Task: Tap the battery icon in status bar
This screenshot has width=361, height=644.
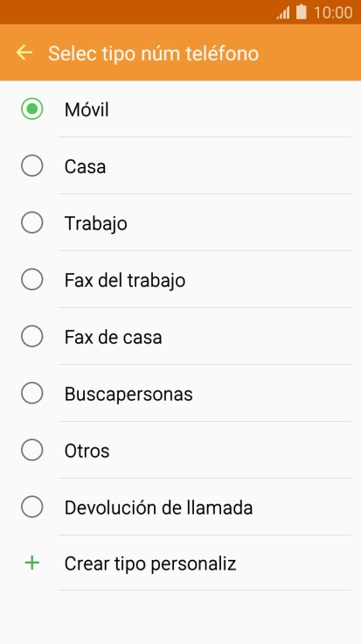Action: coord(302,12)
